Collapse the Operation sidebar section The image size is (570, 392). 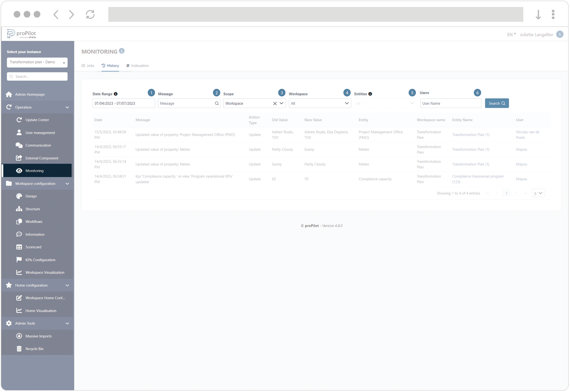(x=67, y=107)
